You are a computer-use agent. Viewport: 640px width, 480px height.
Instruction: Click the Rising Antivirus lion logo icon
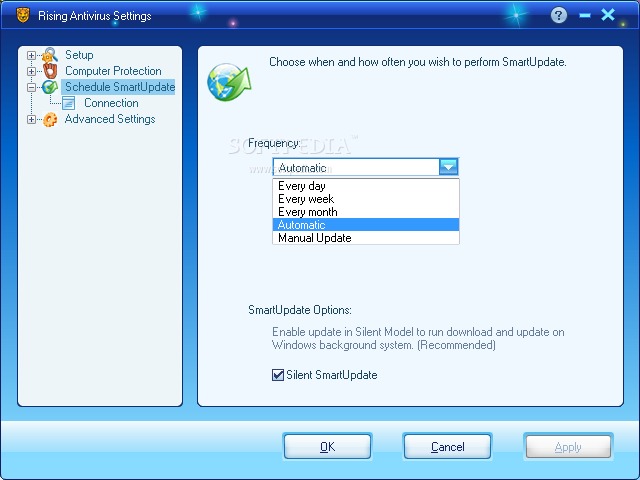pyautogui.click(x=23, y=16)
